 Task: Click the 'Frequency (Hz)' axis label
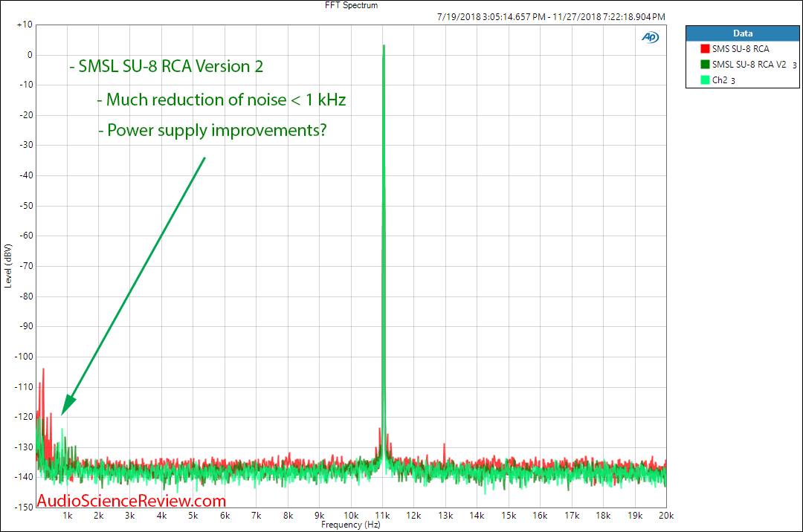(351, 525)
